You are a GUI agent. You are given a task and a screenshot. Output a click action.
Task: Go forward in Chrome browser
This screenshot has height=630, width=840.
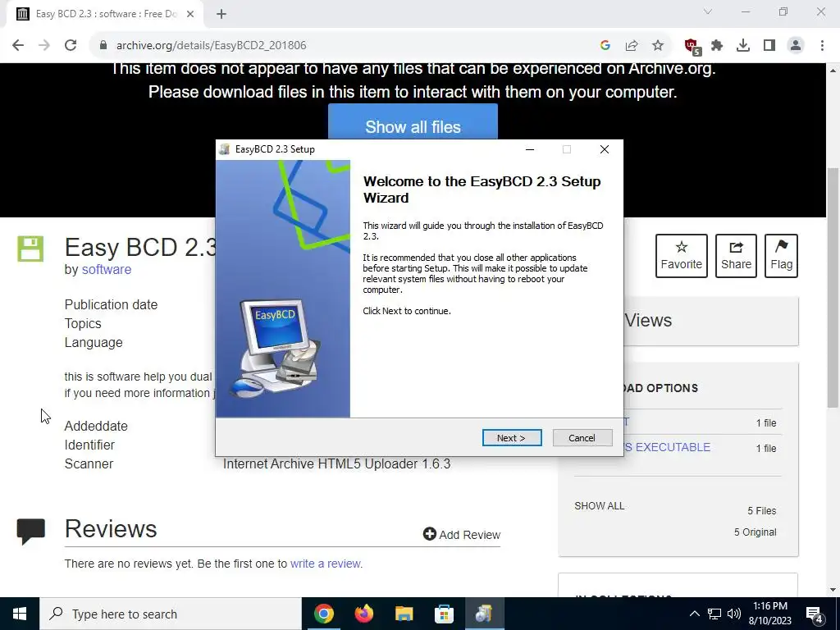click(44, 45)
